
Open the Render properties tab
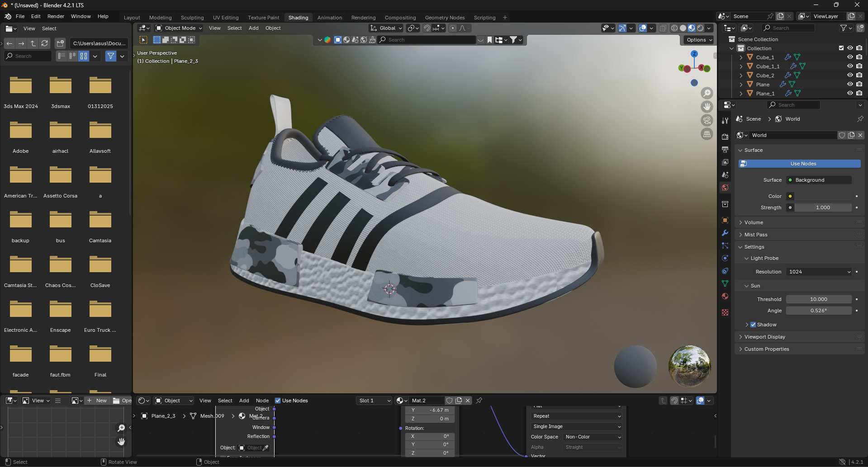point(725,137)
